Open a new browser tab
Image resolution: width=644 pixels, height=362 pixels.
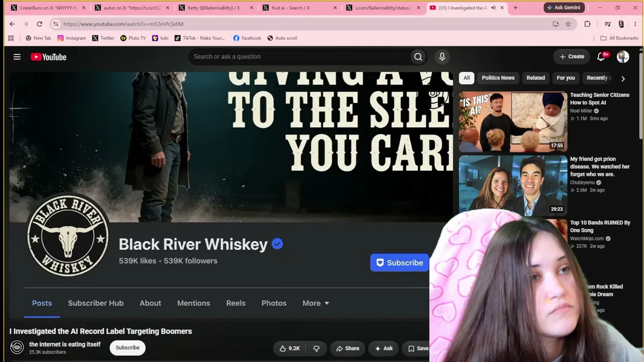[515, 8]
